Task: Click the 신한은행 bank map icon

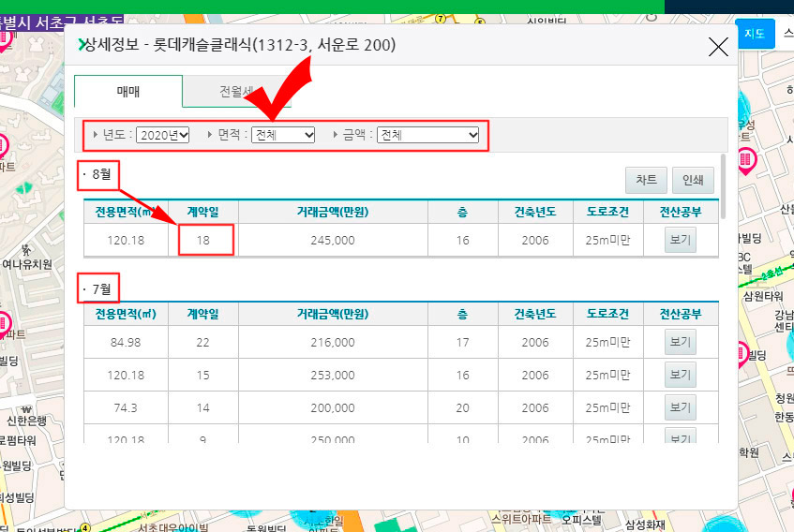Action: click(26, 409)
